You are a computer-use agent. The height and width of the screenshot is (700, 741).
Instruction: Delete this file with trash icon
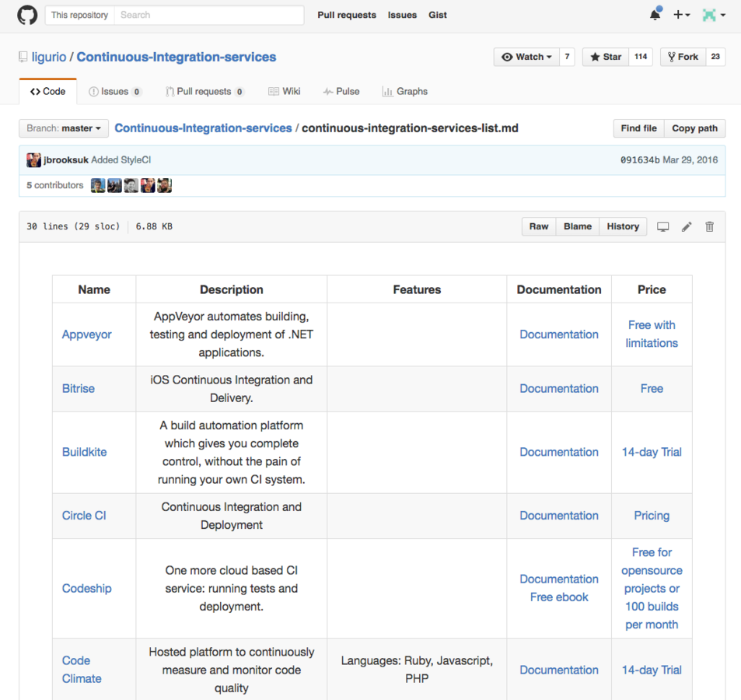(x=709, y=227)
